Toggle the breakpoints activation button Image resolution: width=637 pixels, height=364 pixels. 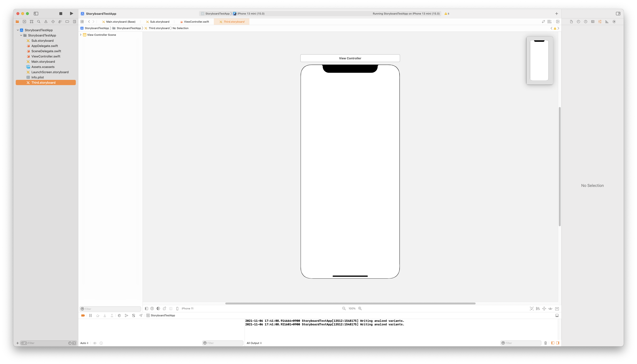click(83, 316)
